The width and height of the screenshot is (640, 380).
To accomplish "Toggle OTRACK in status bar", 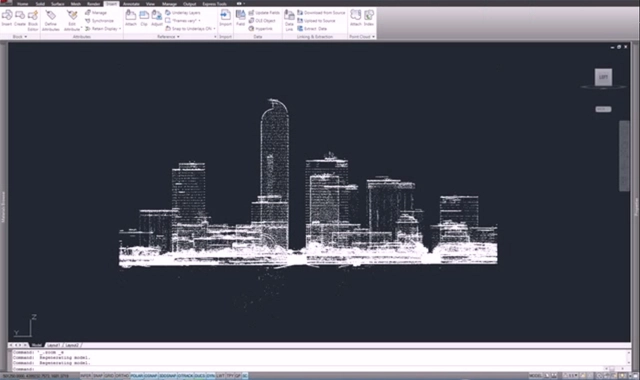I will (185, 376).
